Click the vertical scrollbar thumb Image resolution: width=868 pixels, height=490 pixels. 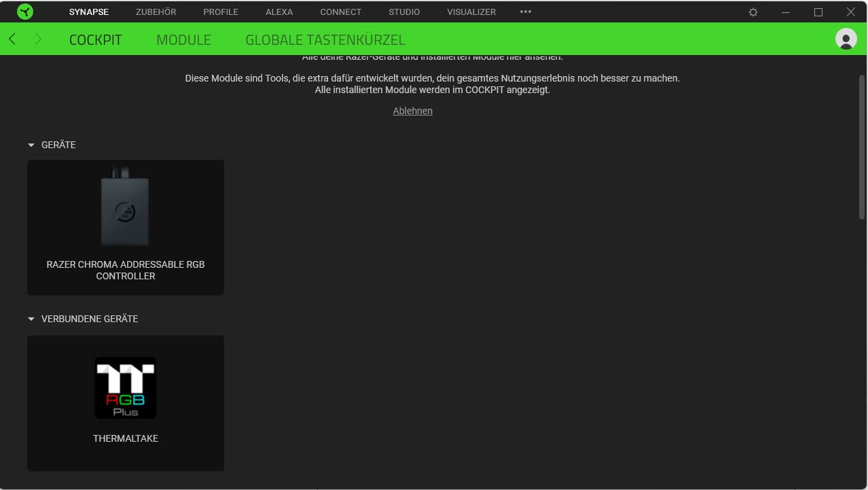coord(862,146)
